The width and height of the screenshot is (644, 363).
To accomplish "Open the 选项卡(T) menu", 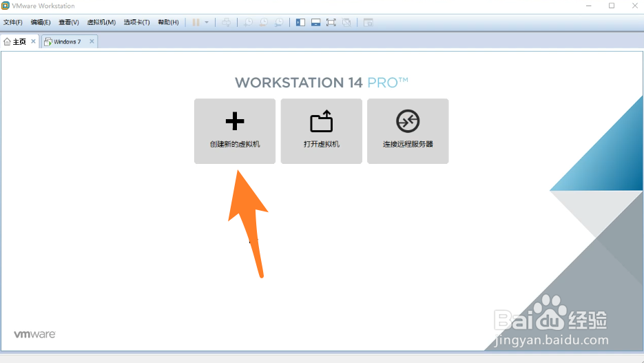I will 137,22.
